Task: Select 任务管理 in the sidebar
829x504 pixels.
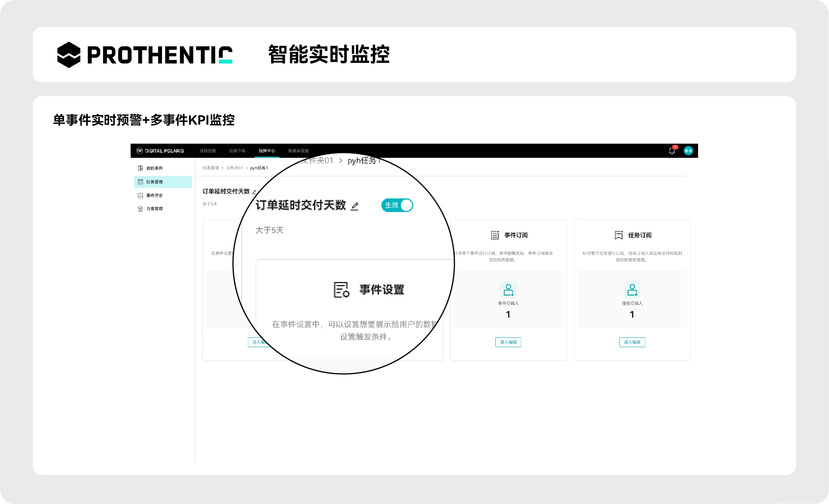Action: [x=155, y=182]
